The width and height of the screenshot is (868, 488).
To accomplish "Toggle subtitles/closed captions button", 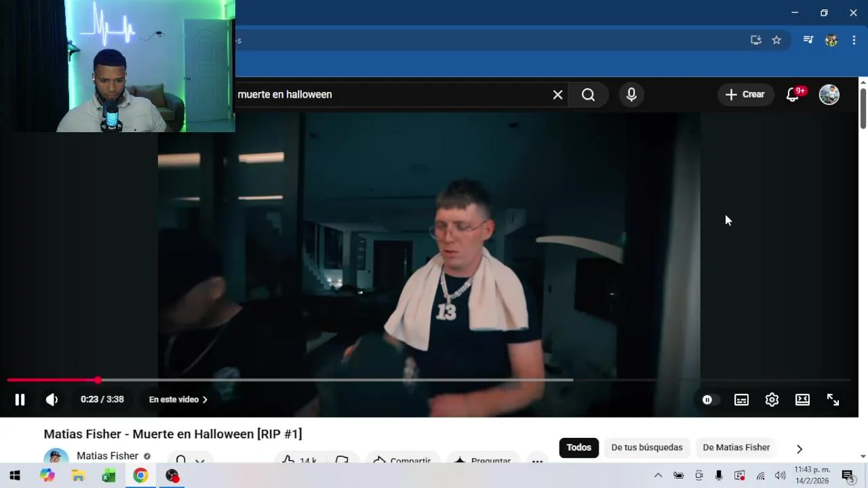I will pyautogui.click(x=741, y=400).
